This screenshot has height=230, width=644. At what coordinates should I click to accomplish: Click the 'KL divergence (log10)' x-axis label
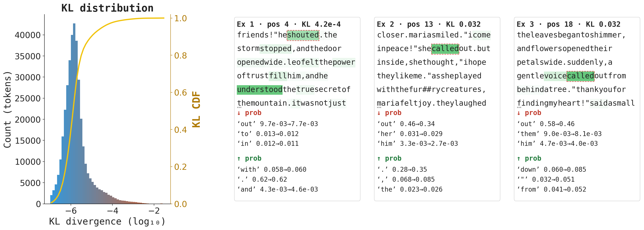point(107,221)
